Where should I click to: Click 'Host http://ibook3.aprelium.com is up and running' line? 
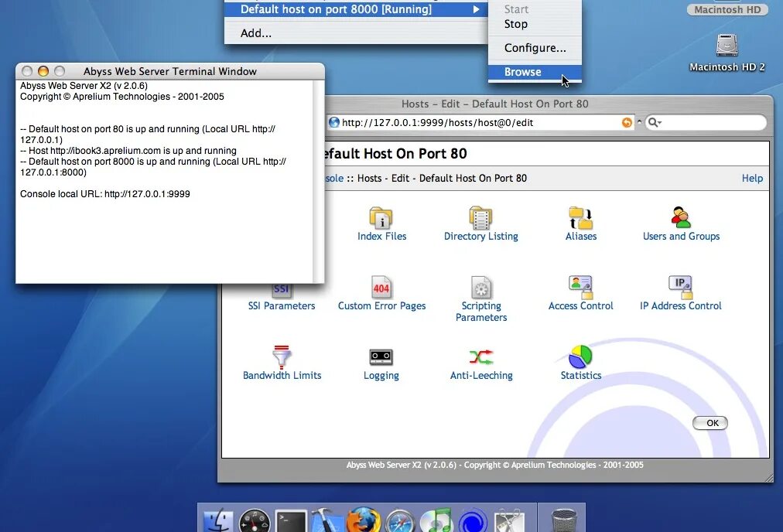pos(128,150)
